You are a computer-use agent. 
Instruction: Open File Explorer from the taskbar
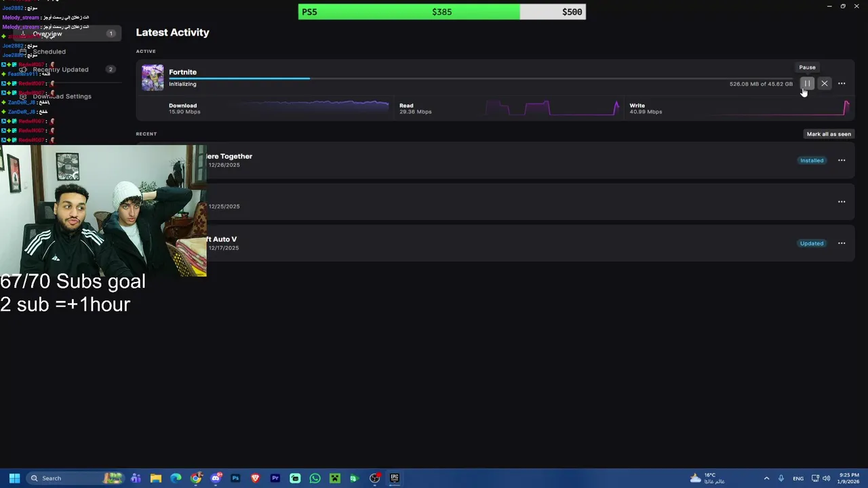(x=155, y=478)
